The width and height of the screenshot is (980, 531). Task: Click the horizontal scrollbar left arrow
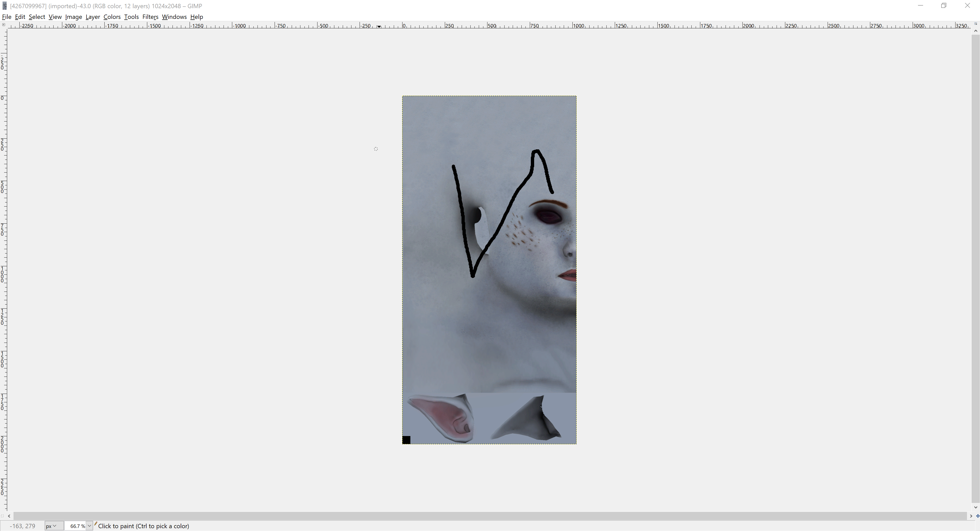[x=9, y=516]
